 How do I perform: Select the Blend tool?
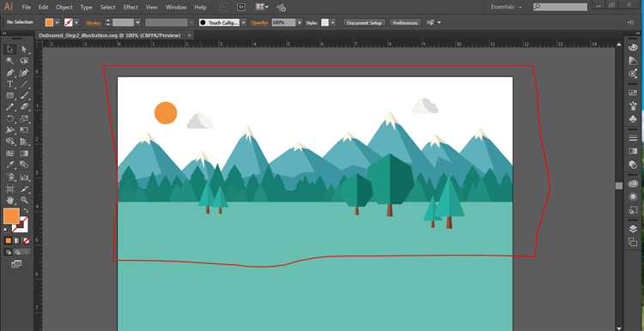pos(24,165)
